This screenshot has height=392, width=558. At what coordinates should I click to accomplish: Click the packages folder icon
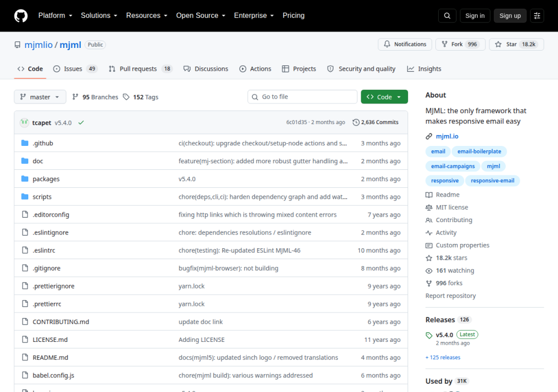coord(25,179)
